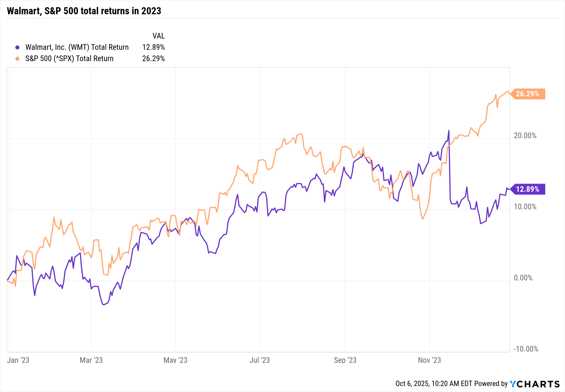Click the -10.00% y-axis label
The image size is (565, 392).
coord(526,349)
